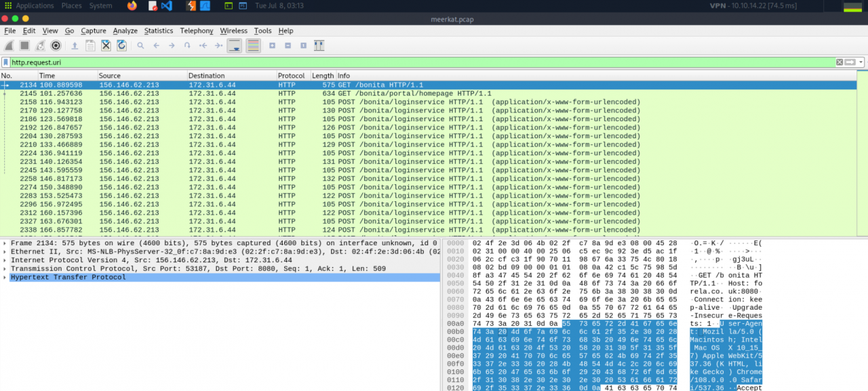The width and height of the screenshot is (868, 391).
Task: Jump to the last packet icon
Action: (218, 45)
